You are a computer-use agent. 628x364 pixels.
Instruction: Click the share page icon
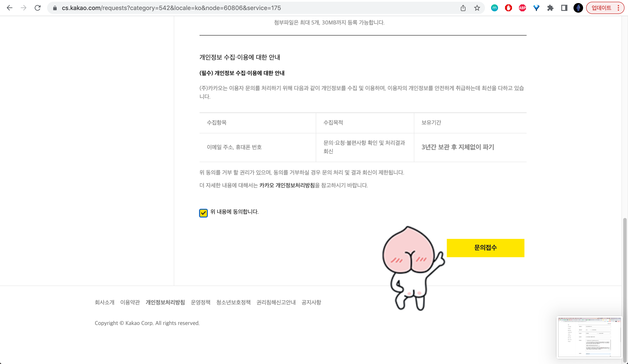coord(463,8)
